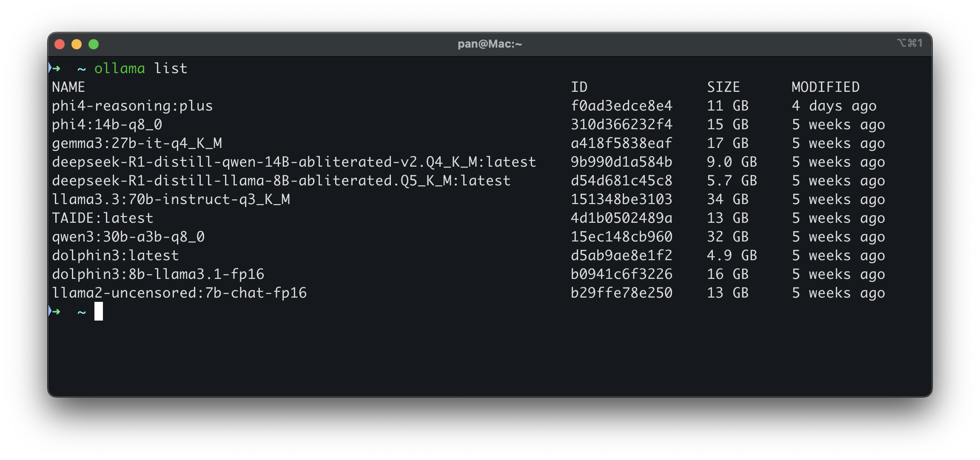Click the ID b0941c6f3226
The height and width of the screenshot is (460, 980).
point(621,274)
